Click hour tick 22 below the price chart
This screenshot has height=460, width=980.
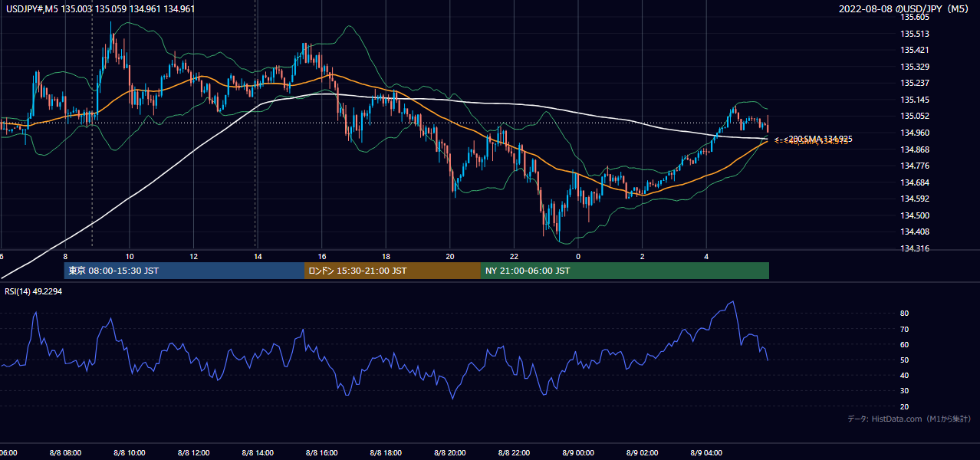point(514,257)
